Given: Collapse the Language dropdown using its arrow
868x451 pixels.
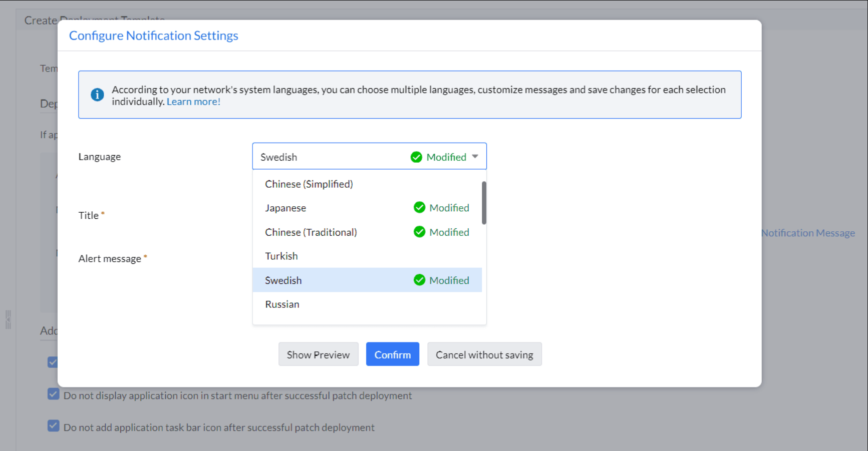Looking at the screenshot, I should (x=475, y=157).
